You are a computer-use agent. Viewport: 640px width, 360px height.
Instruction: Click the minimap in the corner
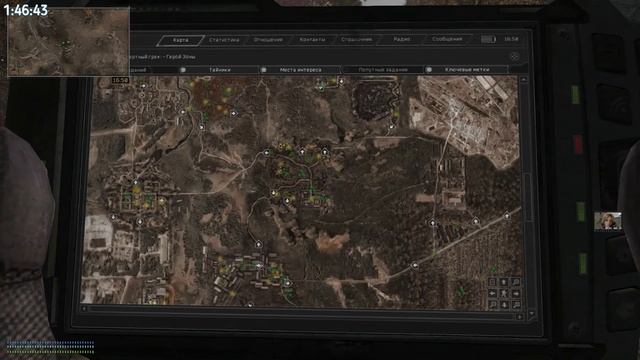click(x=69, y=42)
